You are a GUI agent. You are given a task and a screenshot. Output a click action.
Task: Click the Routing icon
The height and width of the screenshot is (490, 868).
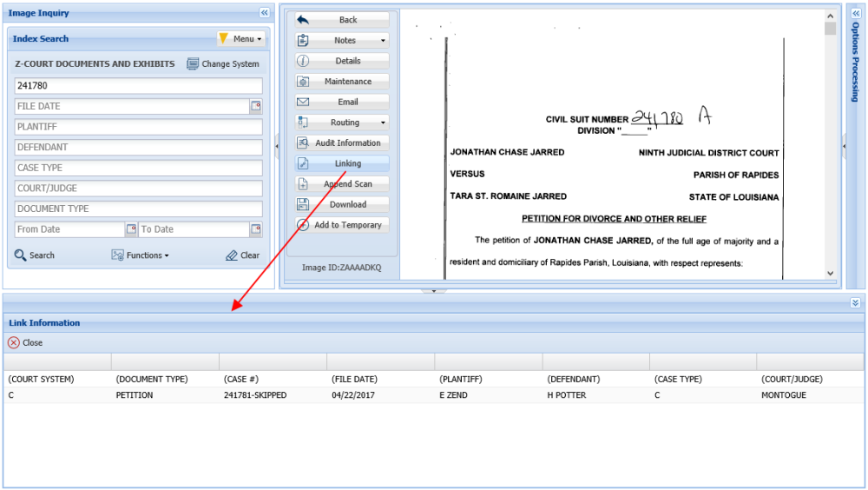click(303, 122)
